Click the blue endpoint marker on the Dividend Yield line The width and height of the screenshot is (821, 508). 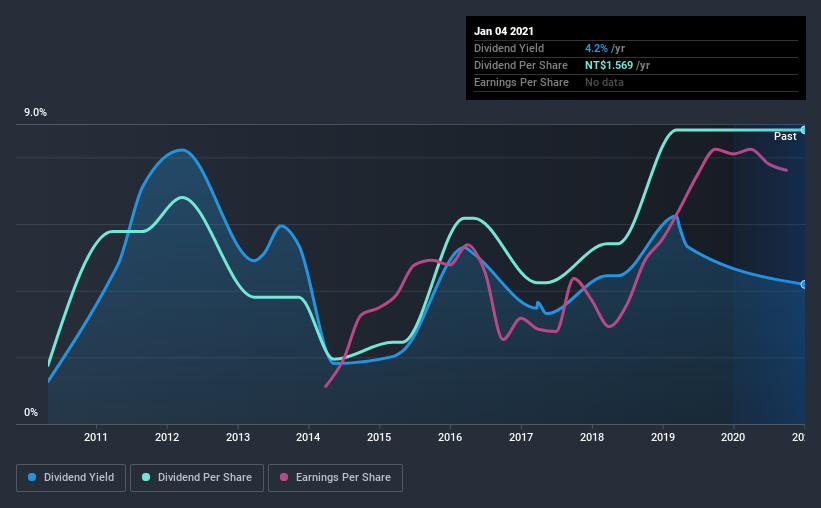click(x=804, y=284)
